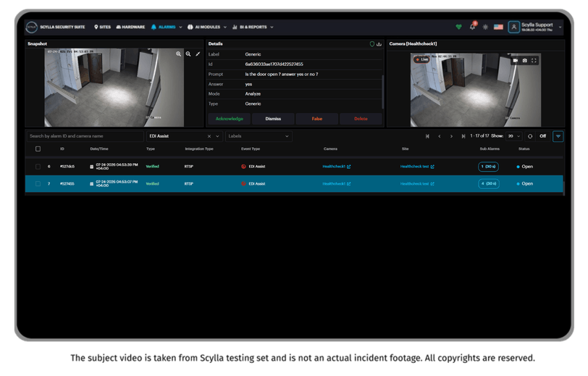Expand the Scylla Support account menu
Viewport: 588px width, 376px height.
tap(560, 27)
